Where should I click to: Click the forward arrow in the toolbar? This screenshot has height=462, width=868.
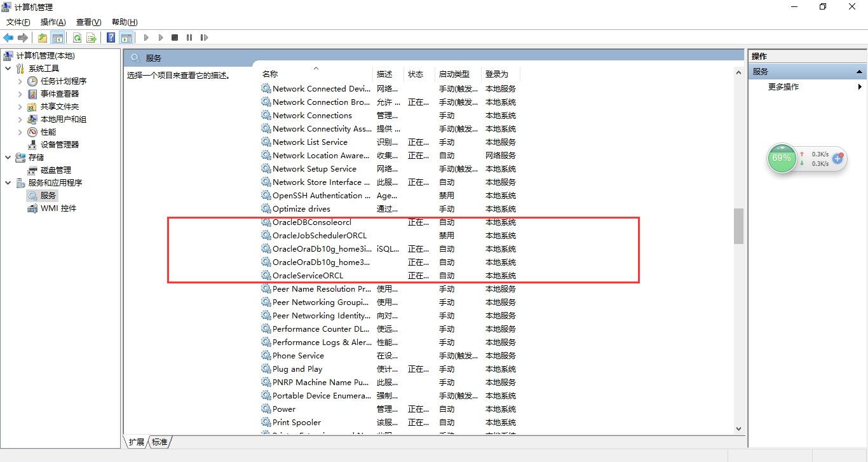click(23, 37)
